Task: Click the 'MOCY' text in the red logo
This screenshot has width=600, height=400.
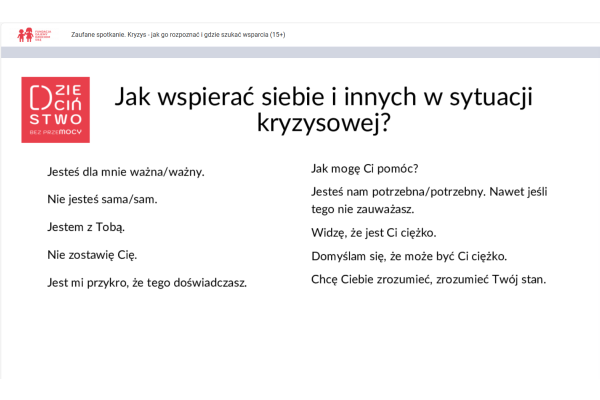Action: click(x=71, y=131)
